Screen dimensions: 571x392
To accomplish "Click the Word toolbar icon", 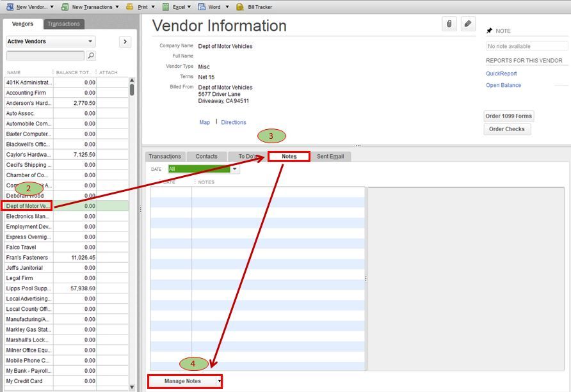I will pyautogui.click(x=202, y=7).
